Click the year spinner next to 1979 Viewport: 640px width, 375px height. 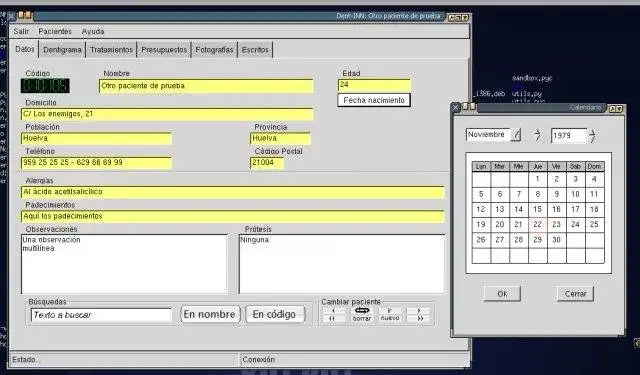[x=592, y=136]
